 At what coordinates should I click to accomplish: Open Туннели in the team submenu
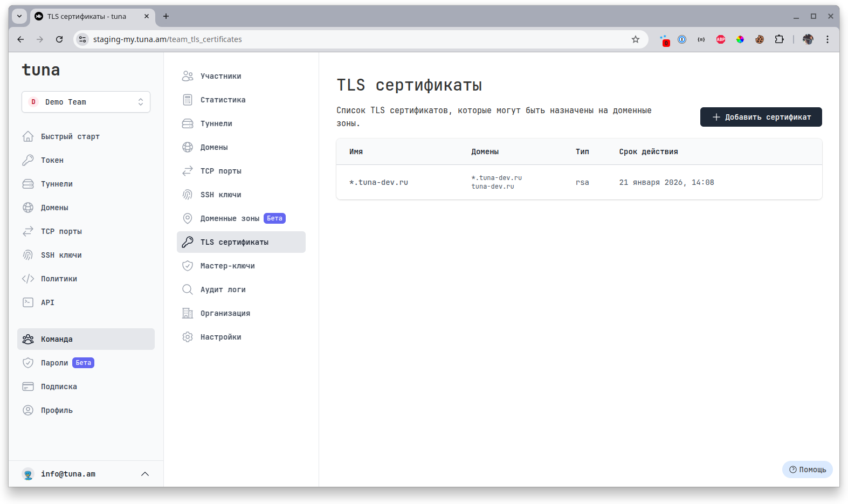241,123
